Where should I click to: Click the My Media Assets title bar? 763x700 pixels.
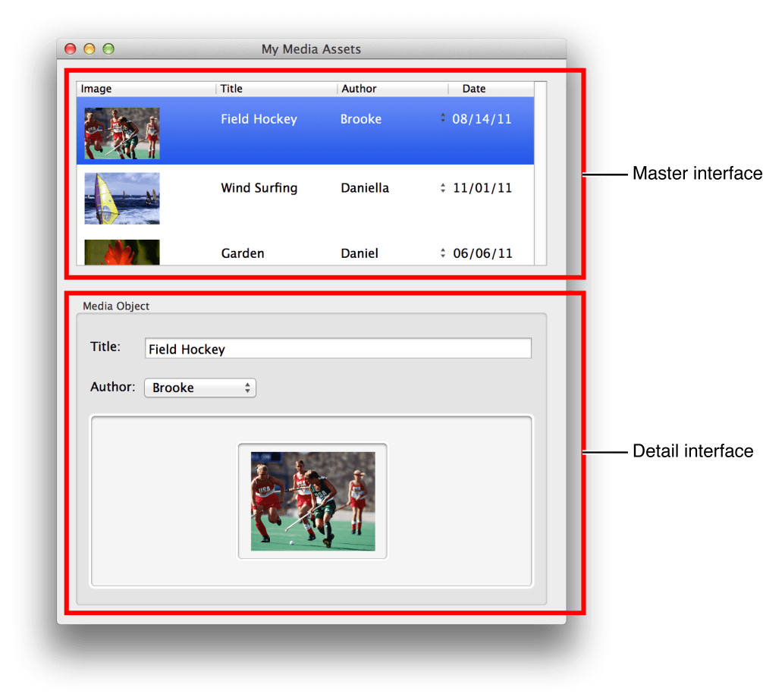pyautogui.click(x=310, y=49)
